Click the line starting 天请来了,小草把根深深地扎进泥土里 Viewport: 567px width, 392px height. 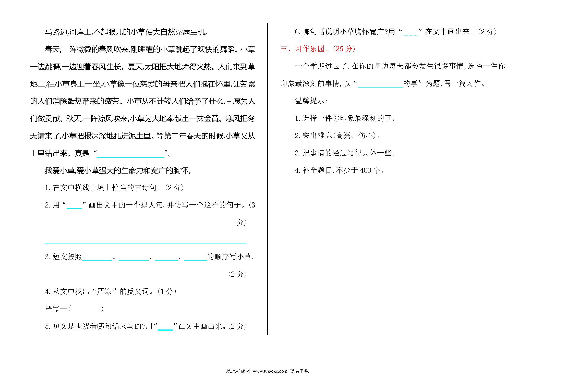point(143,136)
